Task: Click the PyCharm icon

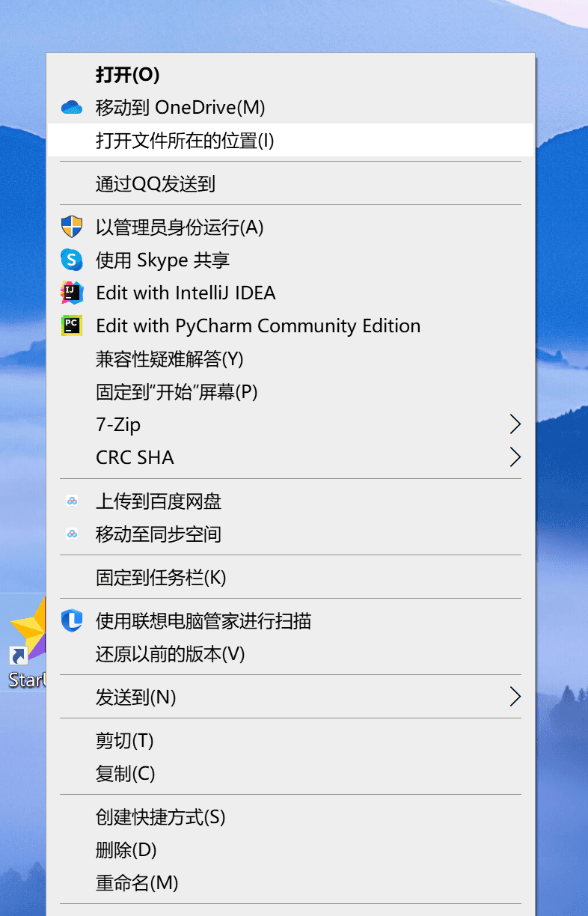Action: coord(72,326)
